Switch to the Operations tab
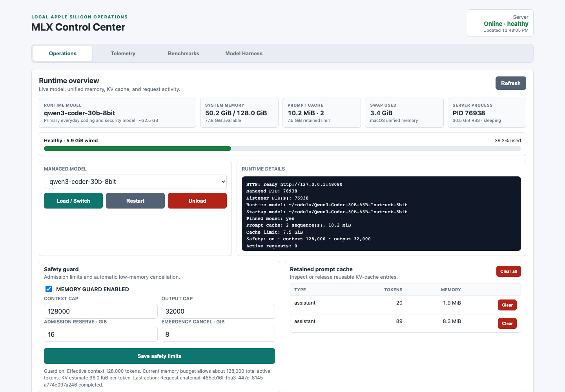 pyautogui.click(x=63, y=53)
